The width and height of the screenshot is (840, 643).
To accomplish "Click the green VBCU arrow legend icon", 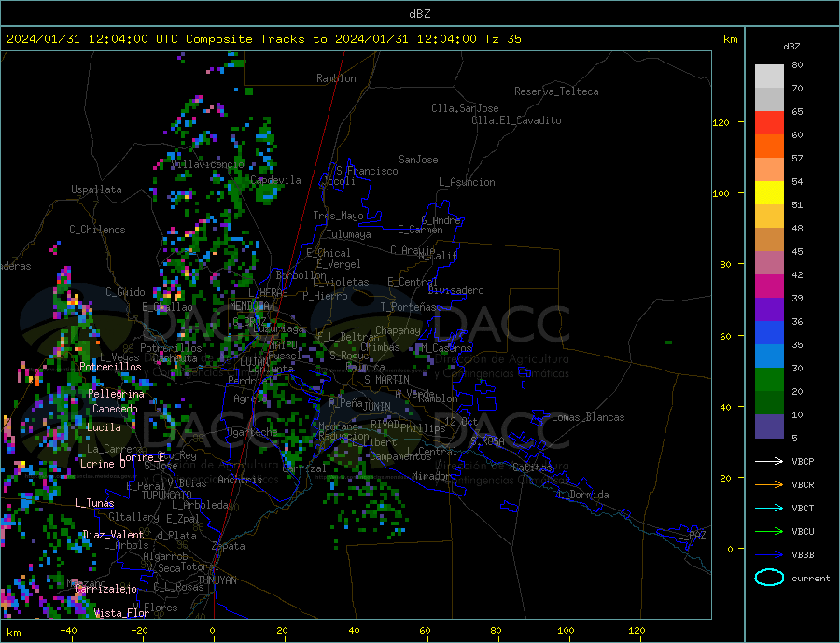I will (769, 532).
